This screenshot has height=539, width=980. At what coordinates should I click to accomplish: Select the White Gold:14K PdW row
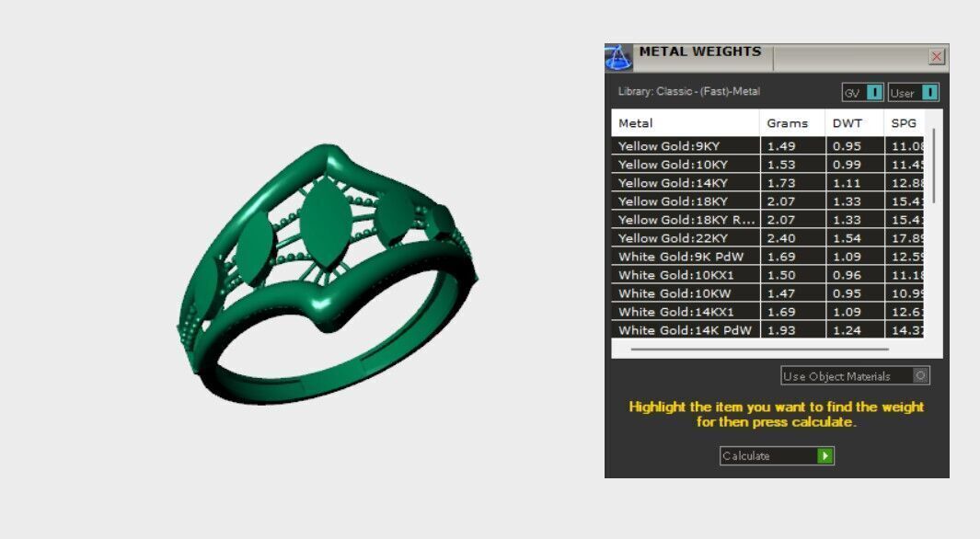tap(767, 330)
